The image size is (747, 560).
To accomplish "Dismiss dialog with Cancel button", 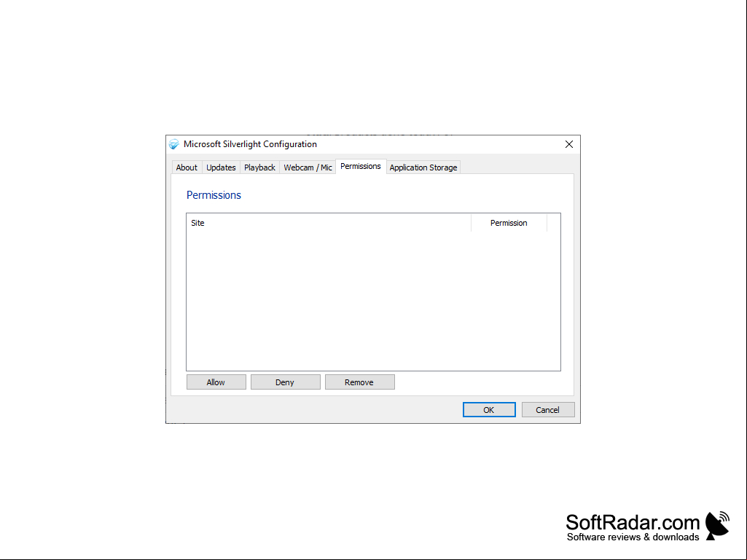I will coord(548,409).
